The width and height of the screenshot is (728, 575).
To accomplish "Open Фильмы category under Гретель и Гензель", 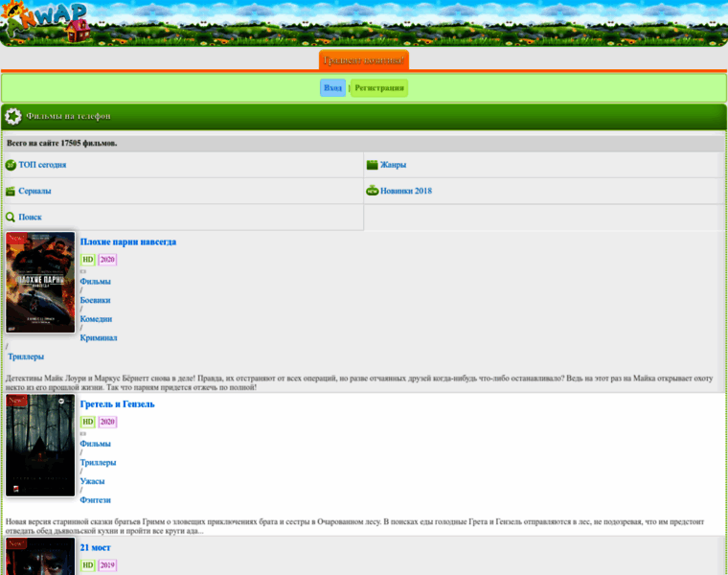I will click(x=95, y=444).
